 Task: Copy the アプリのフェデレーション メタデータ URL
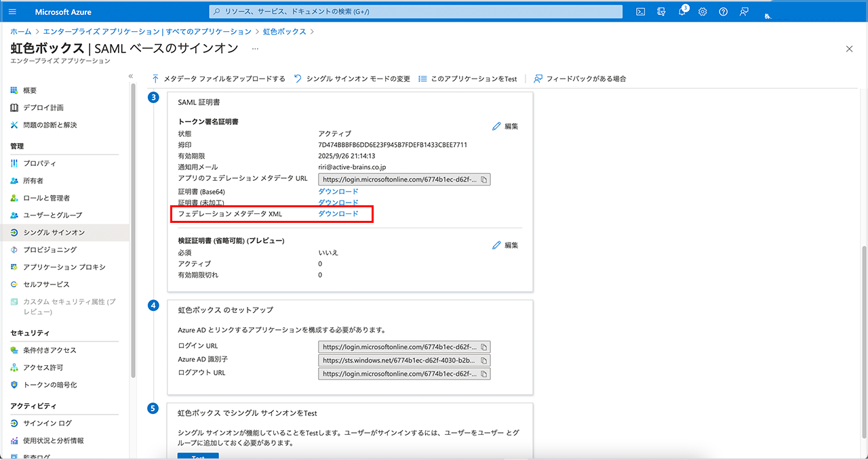coord(484,180)
